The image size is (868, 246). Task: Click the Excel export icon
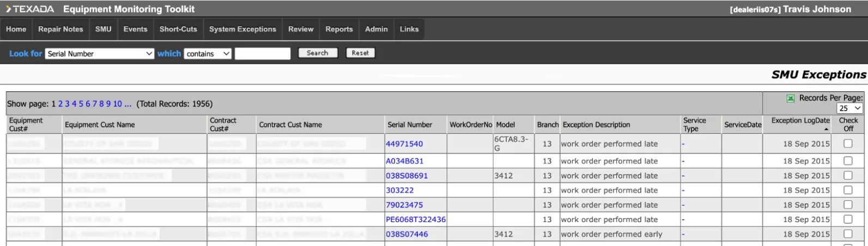tap(790, 98)
